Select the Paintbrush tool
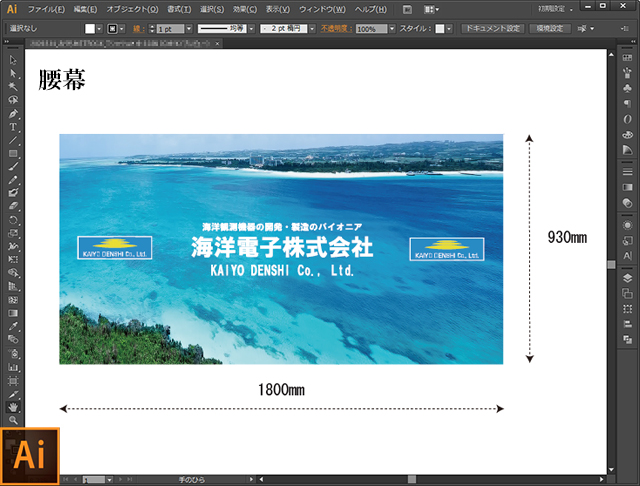Screen dimensions: 640x486 click(x=13, y=167)
